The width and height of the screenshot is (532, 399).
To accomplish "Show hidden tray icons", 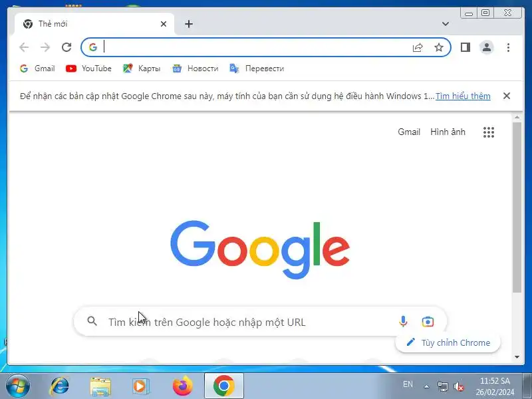I will [x=426, y=386].
